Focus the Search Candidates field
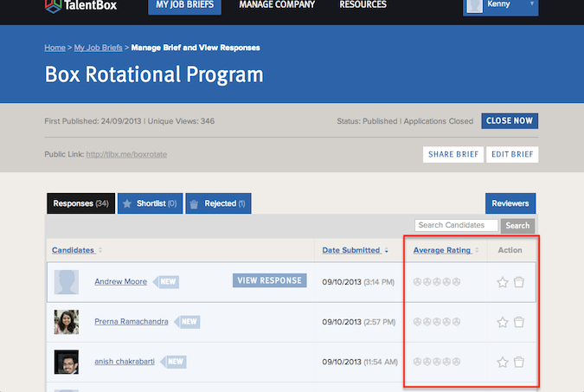 [x=456, y=226]
